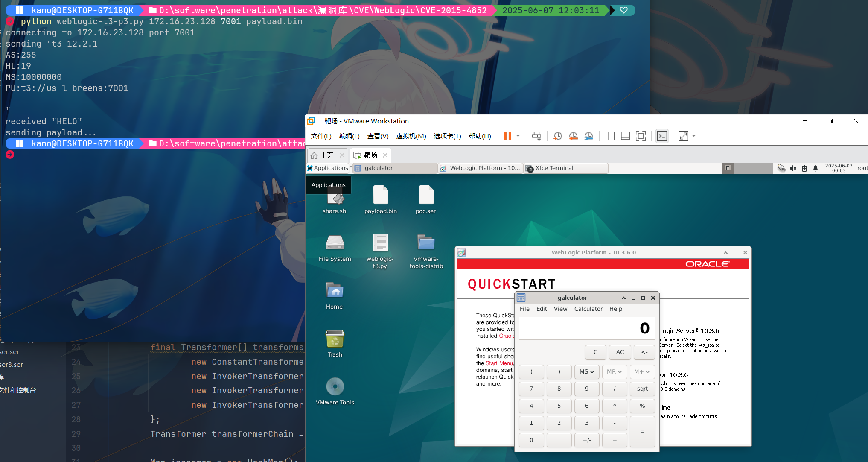Enter VMware full screen mode icon
The width and height of the screenshot is (868, 462).
pos(641,136)
